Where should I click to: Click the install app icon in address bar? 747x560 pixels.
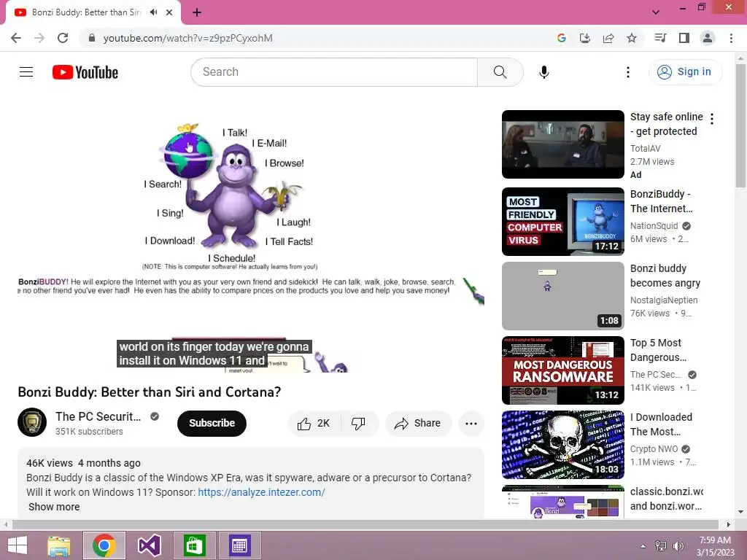click(x=585, y=38)
